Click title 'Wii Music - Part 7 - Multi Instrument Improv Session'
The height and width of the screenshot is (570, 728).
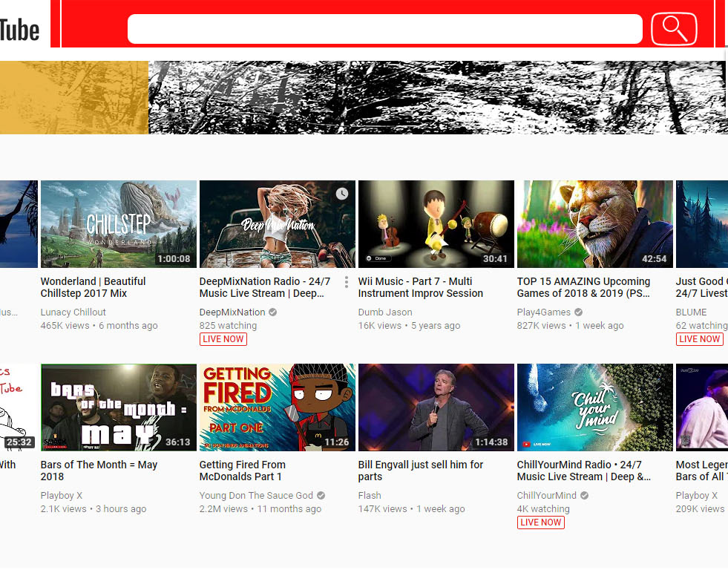point(420,287)
